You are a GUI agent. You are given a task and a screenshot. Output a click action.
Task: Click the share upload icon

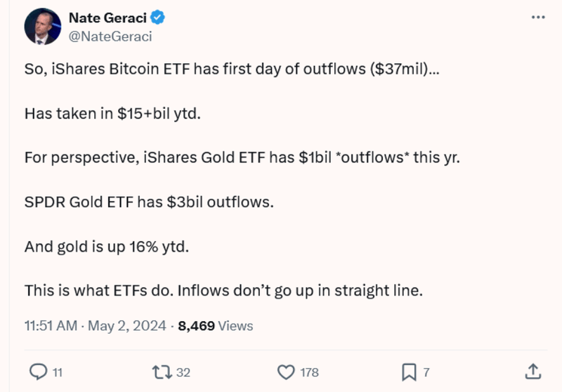pyautogui.click(x=533, y=371)
